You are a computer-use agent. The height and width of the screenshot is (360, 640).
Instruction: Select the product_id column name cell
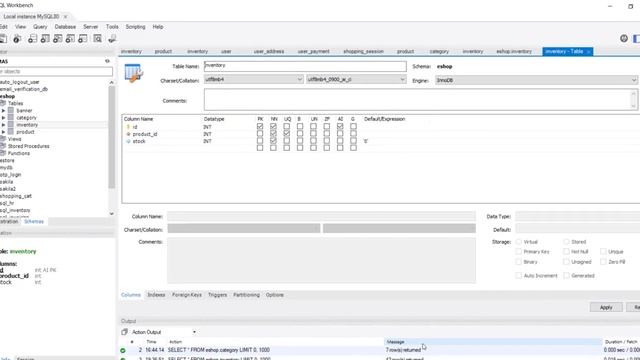[145, 134]
